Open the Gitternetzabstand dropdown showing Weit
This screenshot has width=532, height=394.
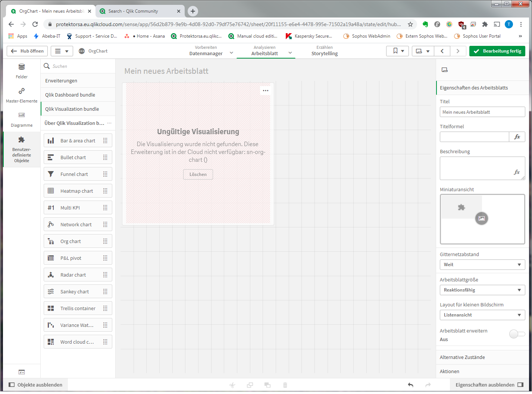482,264
